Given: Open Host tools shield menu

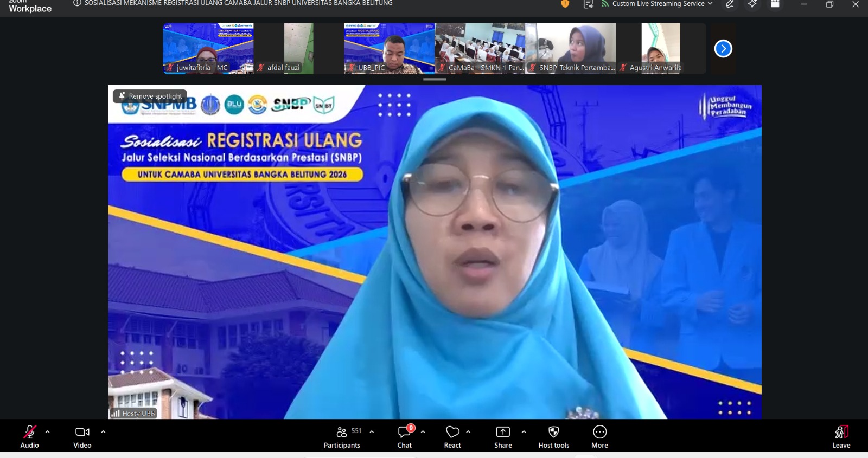Looking at the screenshot, I should (x=553, y=436).
